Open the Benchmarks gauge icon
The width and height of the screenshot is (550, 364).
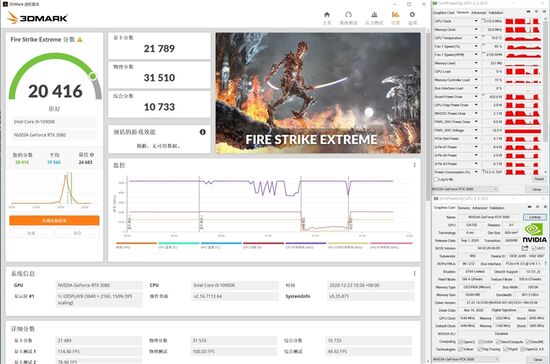(x=348, y=15)
